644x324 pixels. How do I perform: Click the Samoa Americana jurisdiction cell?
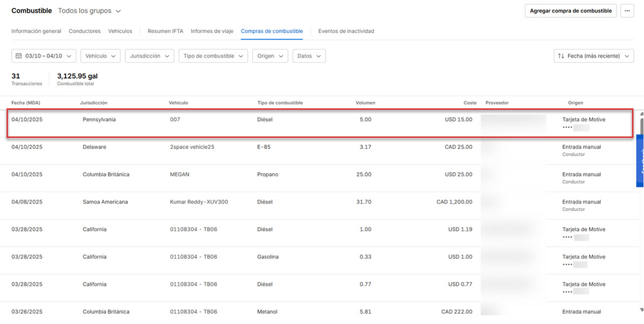tap(105, 202)
